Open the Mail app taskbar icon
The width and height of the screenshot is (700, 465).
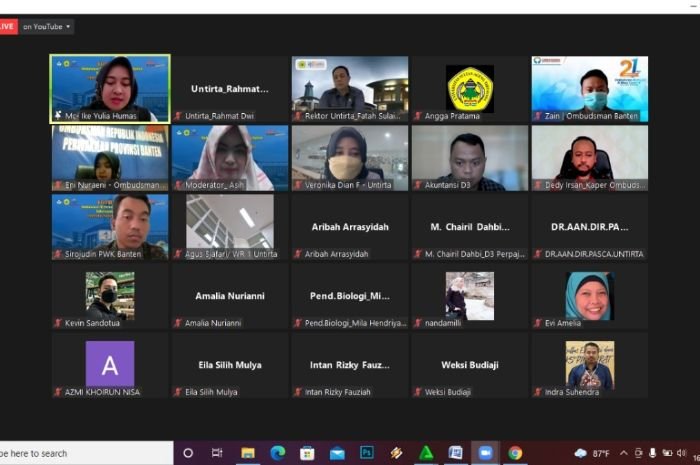tap(337, 453)
